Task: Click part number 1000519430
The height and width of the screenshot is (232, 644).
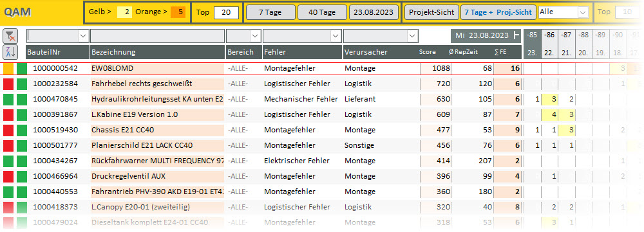Action: [x=55, y=130]
